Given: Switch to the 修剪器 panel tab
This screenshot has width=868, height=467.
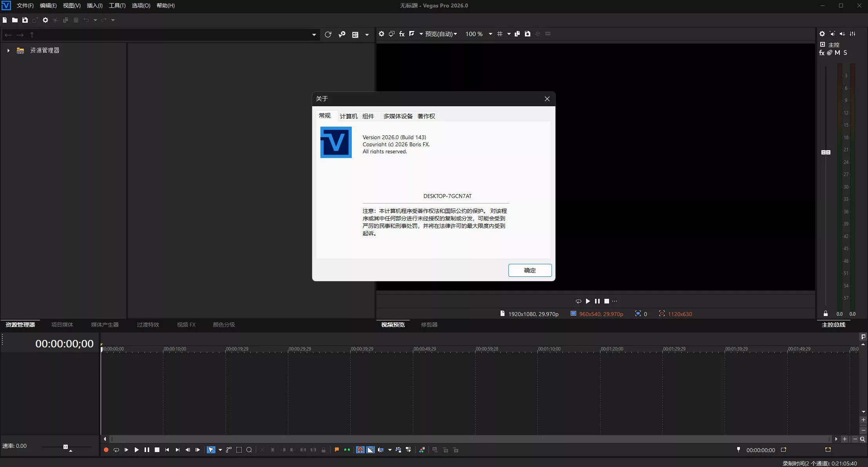Looking at the screenshot, I should 429,325.
